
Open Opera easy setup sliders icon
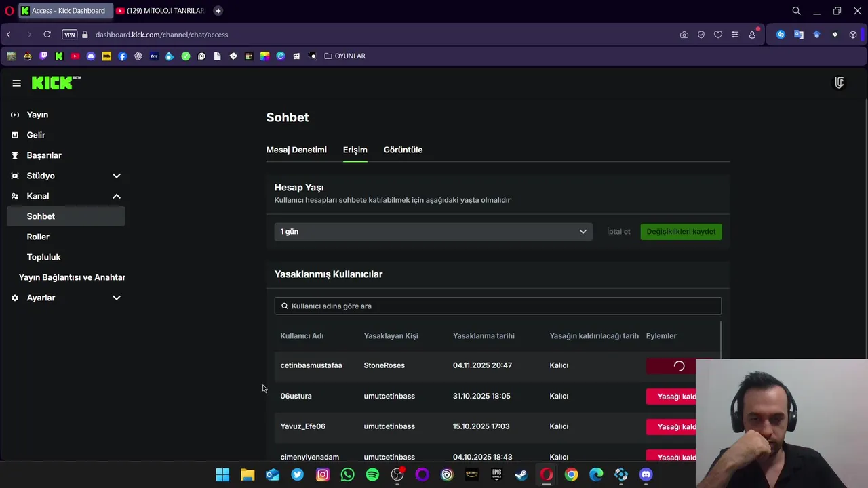pyautogui.click(x=735, y=35)
